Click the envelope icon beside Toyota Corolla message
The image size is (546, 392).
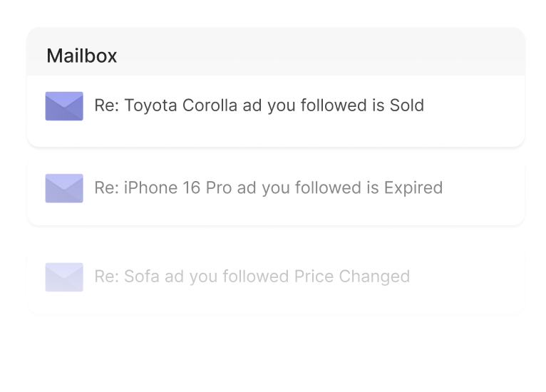click(64, 106)
